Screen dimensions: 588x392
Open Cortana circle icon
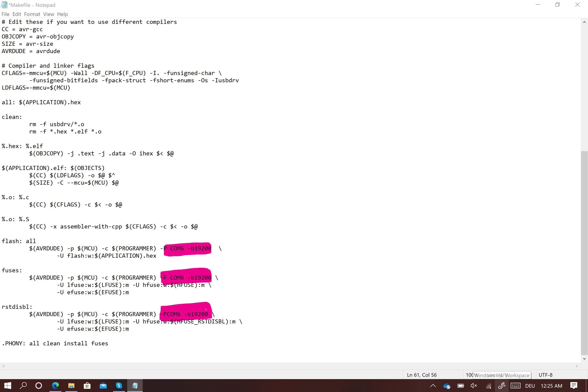pos(39,386)
